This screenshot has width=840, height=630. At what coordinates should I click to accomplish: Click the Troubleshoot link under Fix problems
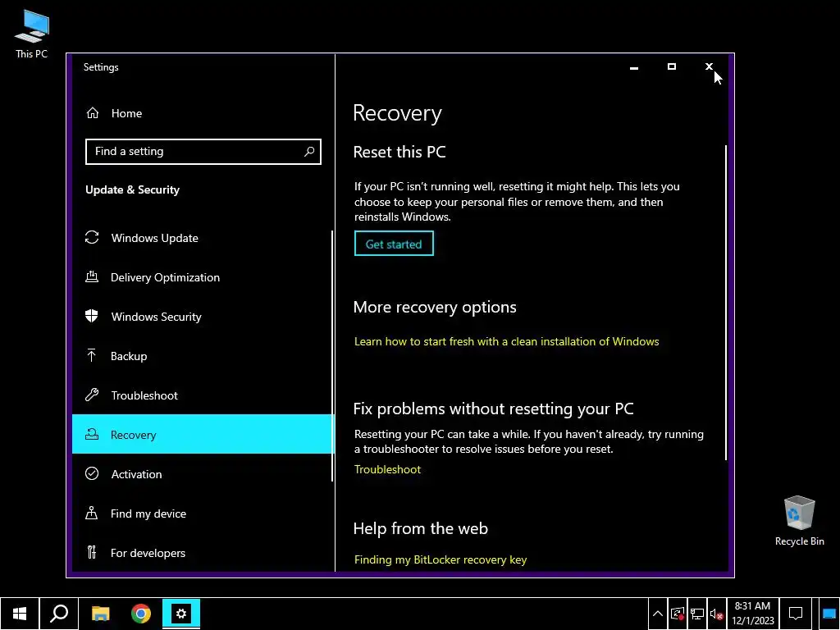point(387,469)
